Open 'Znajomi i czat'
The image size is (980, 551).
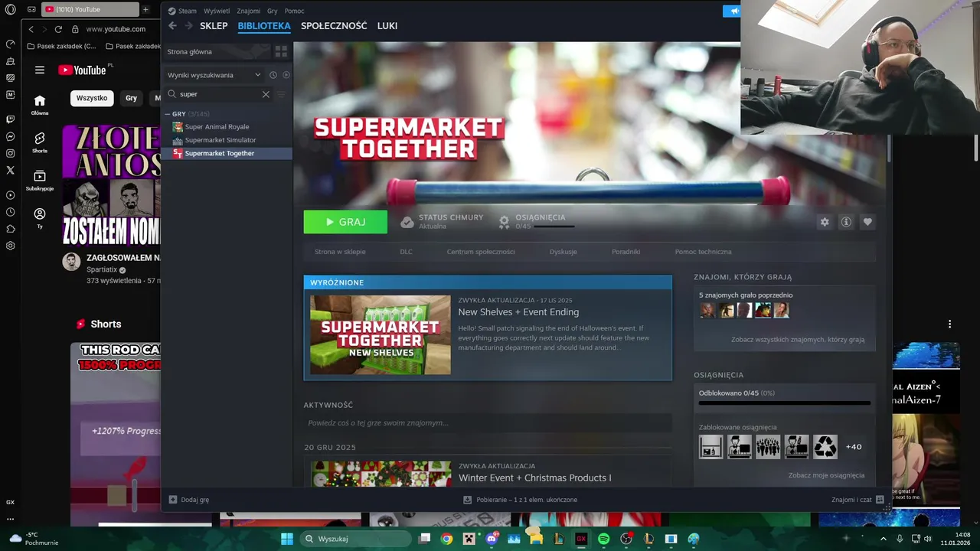857,500
